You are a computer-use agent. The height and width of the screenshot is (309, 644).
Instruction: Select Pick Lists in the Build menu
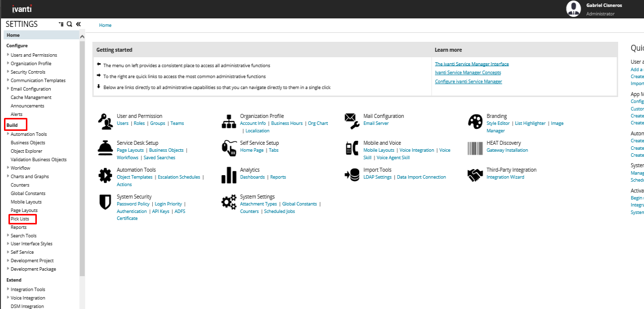pyautogui.click(x=20, y=219)
